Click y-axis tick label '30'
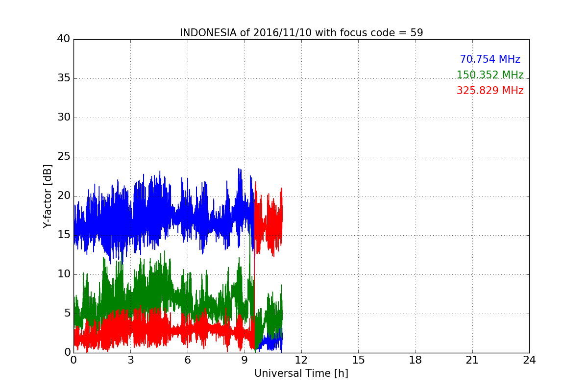This screenshot has height=392, width=588. click(x=64, y=117)
